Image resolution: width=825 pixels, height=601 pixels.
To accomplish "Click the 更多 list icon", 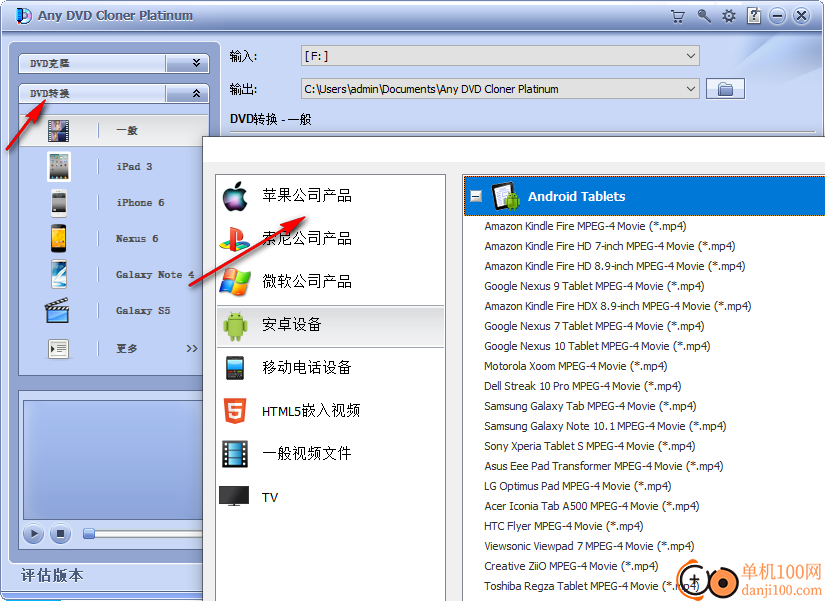I will tap(58, 349).
